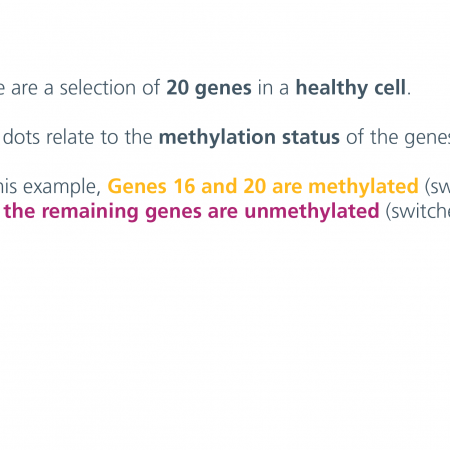450x450 pixels.
Task: Click the word "example," before orange text
Action: (x=62, y=187)
